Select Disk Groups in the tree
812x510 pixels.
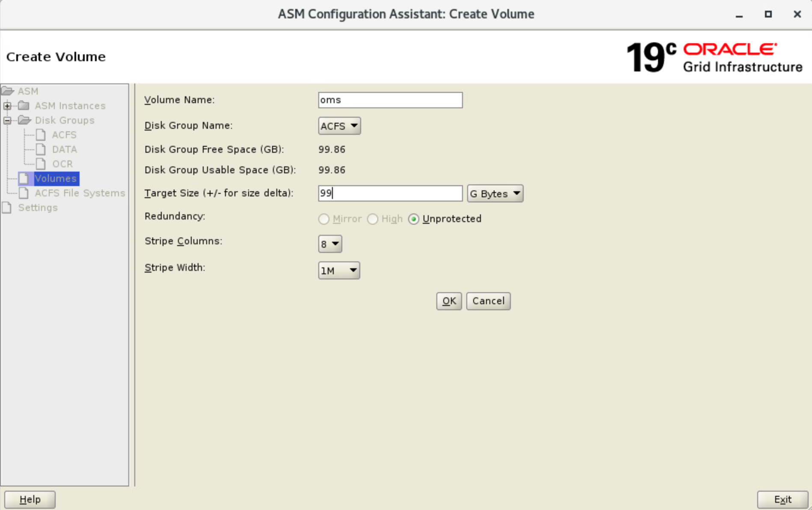65,120
